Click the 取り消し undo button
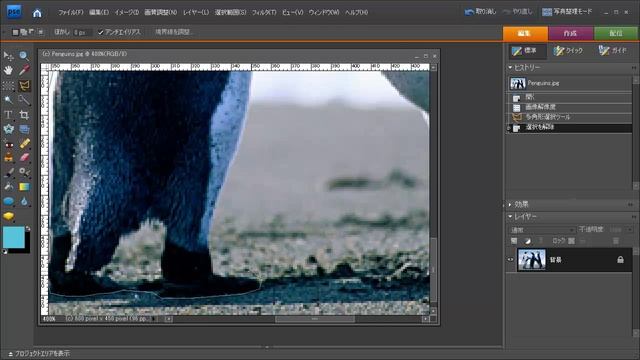The height and width of the screenshot is (360, 640). (480, 12)
